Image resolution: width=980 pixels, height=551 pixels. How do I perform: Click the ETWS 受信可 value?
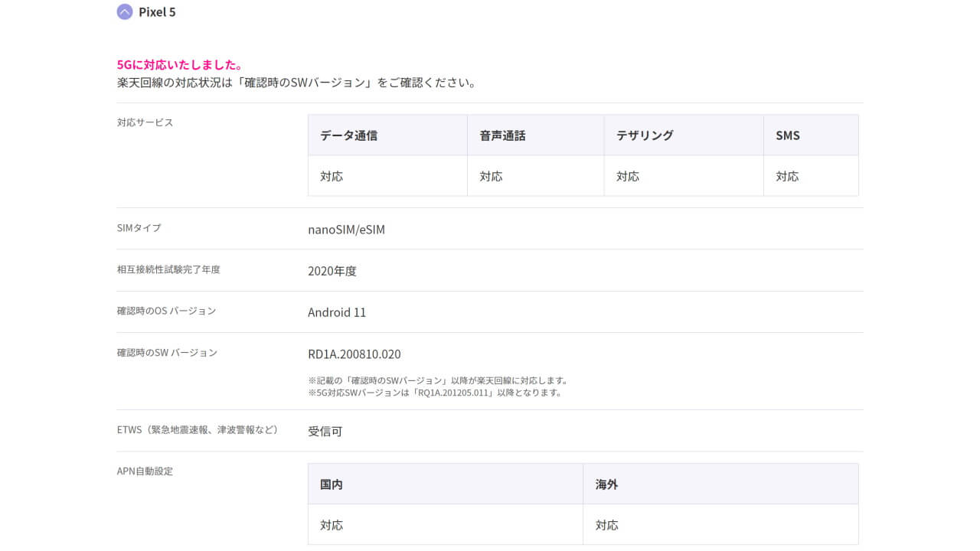[325, 432]
